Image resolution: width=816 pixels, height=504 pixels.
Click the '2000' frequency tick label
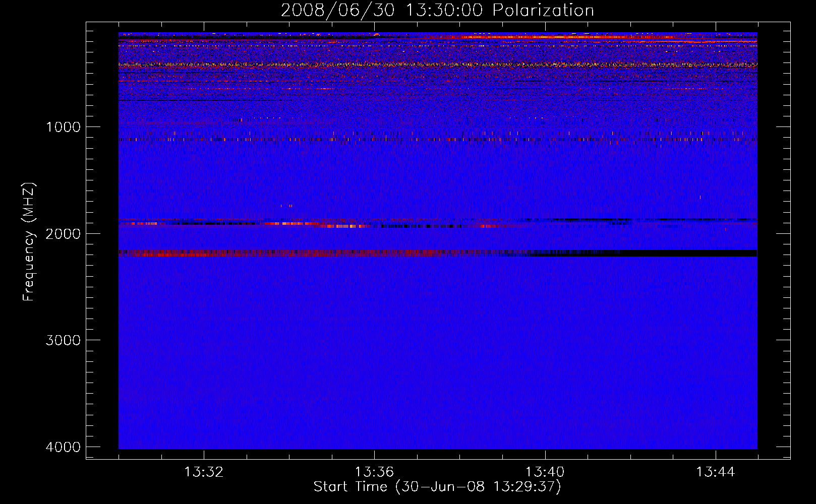[63, 233]
